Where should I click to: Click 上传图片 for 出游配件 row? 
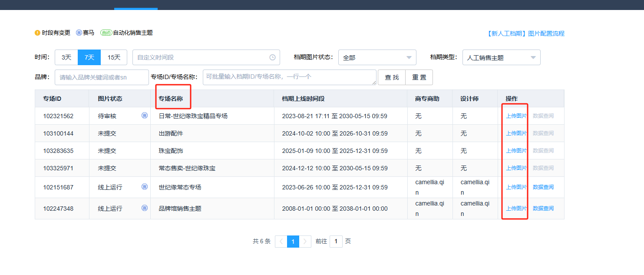point(516,133)
